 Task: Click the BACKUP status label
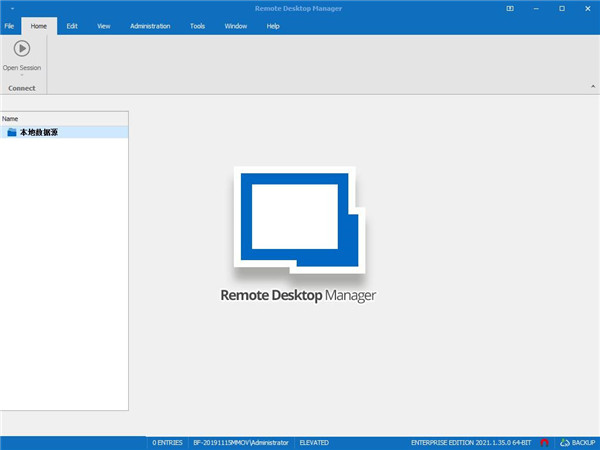(584, 443)
